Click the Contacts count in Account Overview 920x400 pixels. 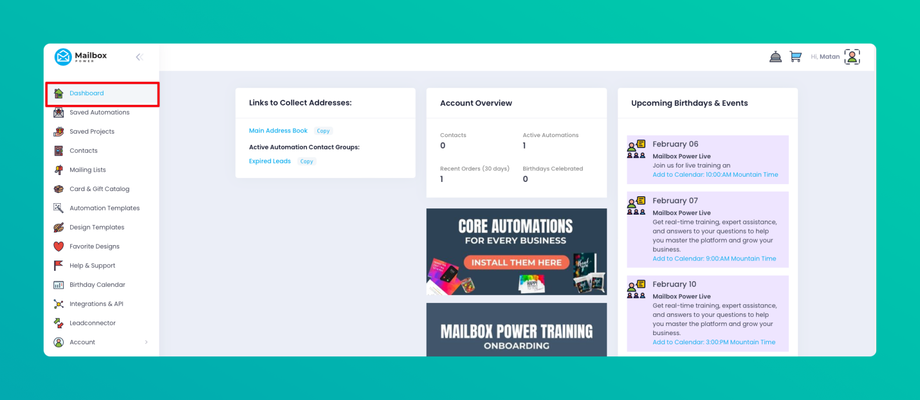point(442,145)
